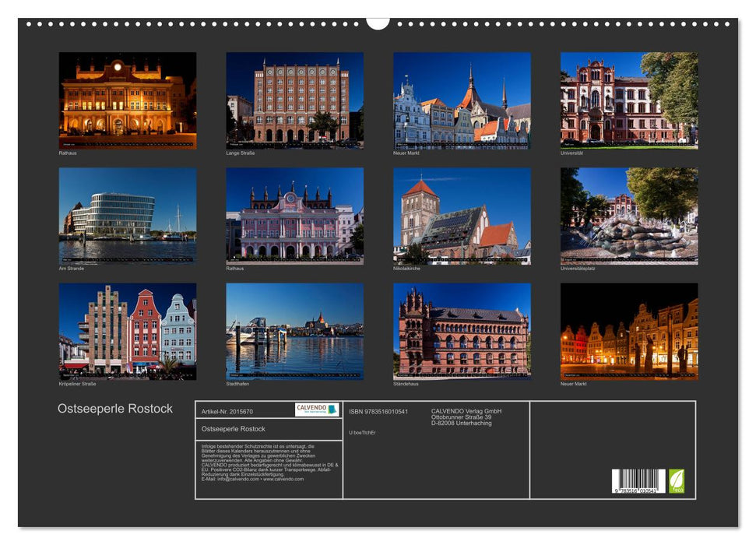The width and height of the screenshot is (756, 545).
Task: Select the Ostseeperle Rostock title text
Action: click(117, 406)
